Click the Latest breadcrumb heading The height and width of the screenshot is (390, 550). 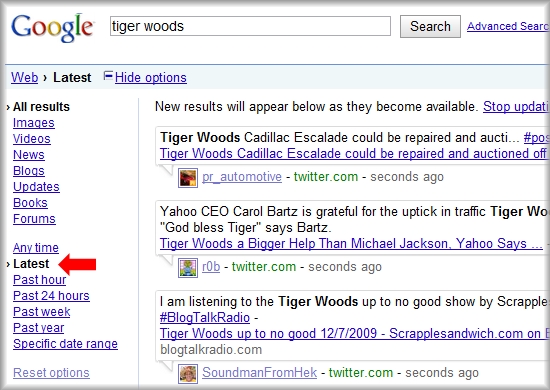[72, 78]
